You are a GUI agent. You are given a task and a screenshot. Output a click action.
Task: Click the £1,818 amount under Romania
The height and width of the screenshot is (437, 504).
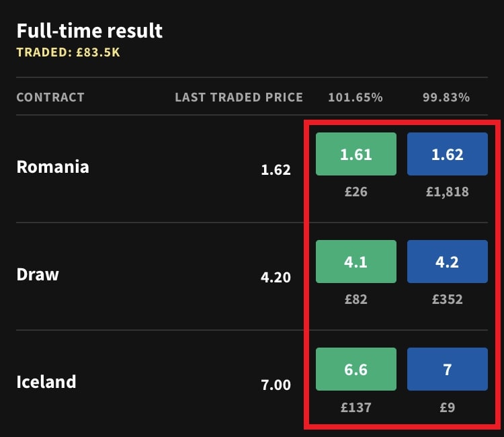click(447, 192)
